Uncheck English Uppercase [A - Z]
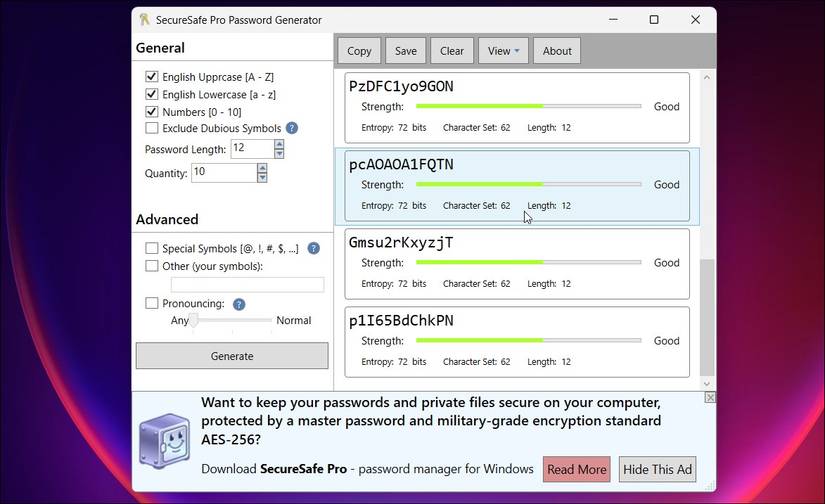 click(152, 77)
